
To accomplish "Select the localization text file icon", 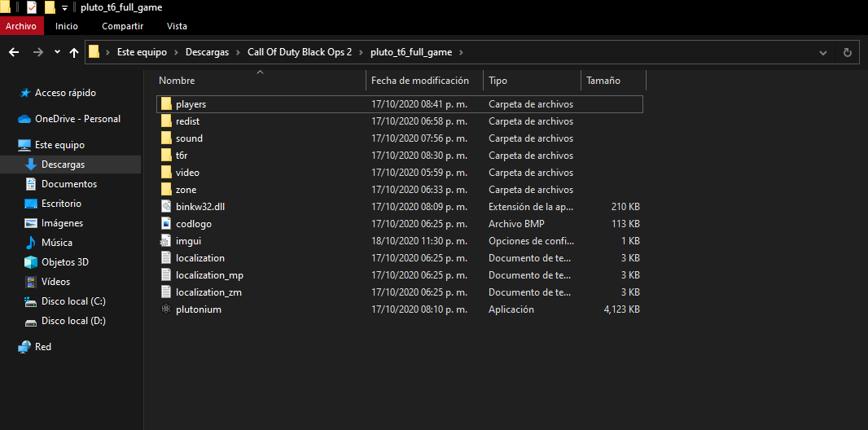I will coord(166,258).
